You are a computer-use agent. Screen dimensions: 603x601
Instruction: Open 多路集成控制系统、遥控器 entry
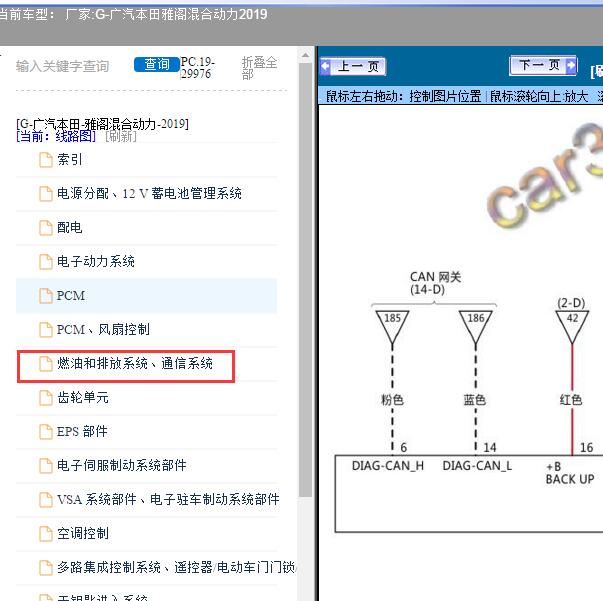(x=176, y=568)
